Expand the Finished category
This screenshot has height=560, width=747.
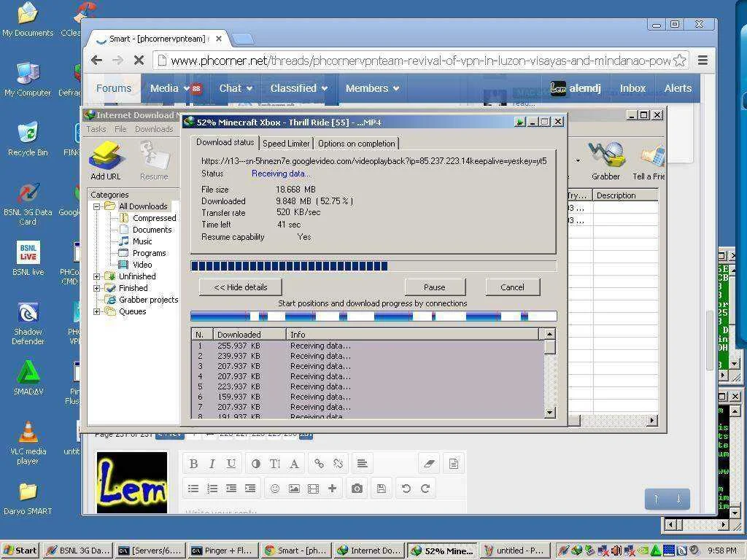coord(97,288)
